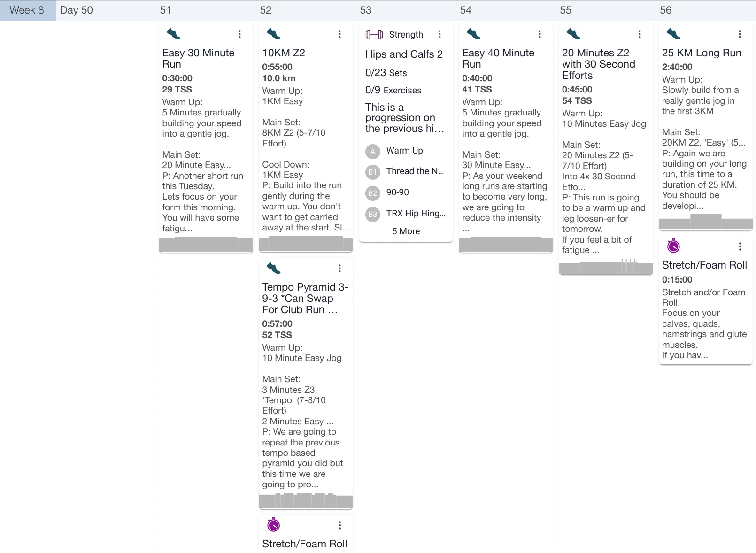
Task: Click the run shoe icon on Easy 30 Minute Run
Action: click(x=173, y=34)
